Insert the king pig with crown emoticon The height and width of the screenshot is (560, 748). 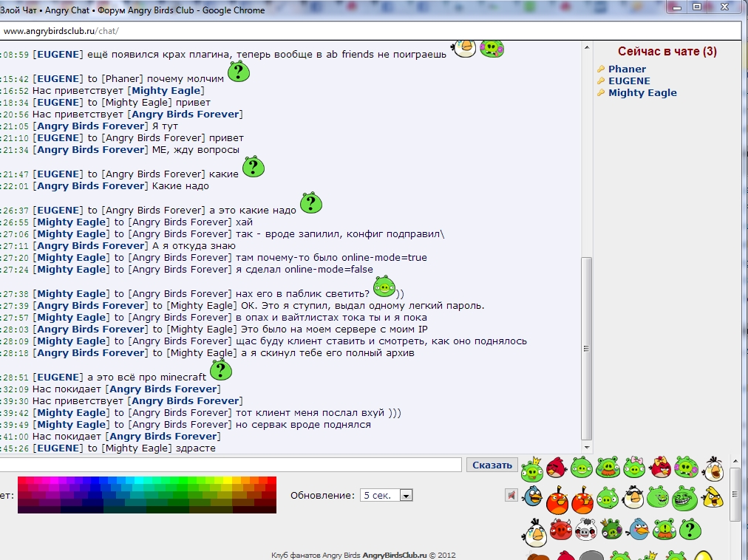coord(532,469)
